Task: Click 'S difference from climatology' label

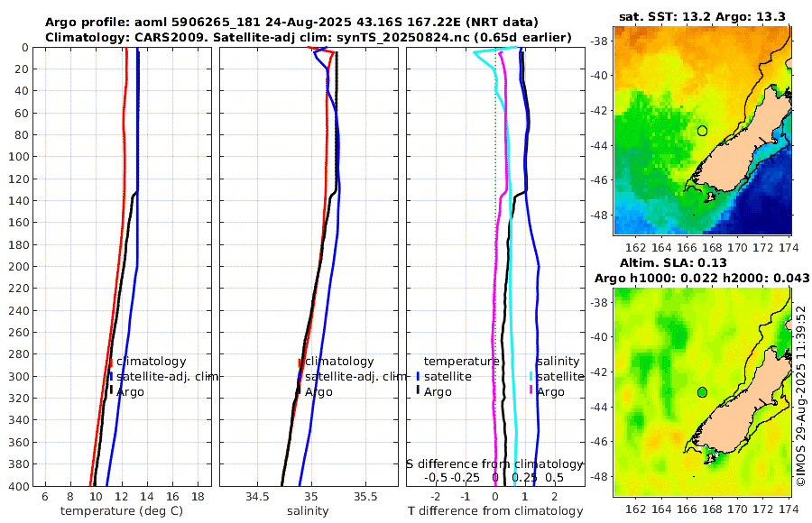Action: click(494, 464)
